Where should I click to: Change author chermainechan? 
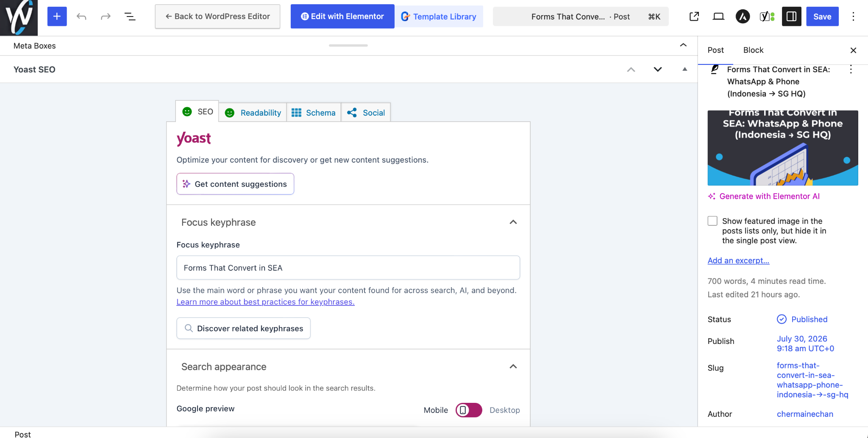(805, 414)
